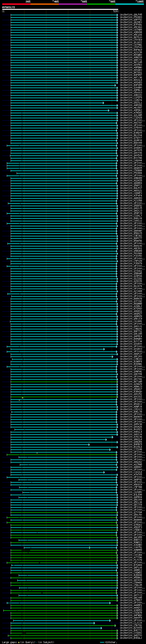The width and height of the screenshot is (146, 644).
Task: Select the UniRef100_A2XX38 label
Action: [x=131, y=53]
